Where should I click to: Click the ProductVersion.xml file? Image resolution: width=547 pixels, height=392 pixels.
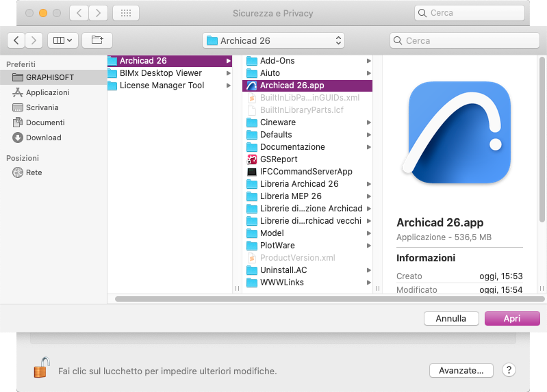click(x=307, y=258)
